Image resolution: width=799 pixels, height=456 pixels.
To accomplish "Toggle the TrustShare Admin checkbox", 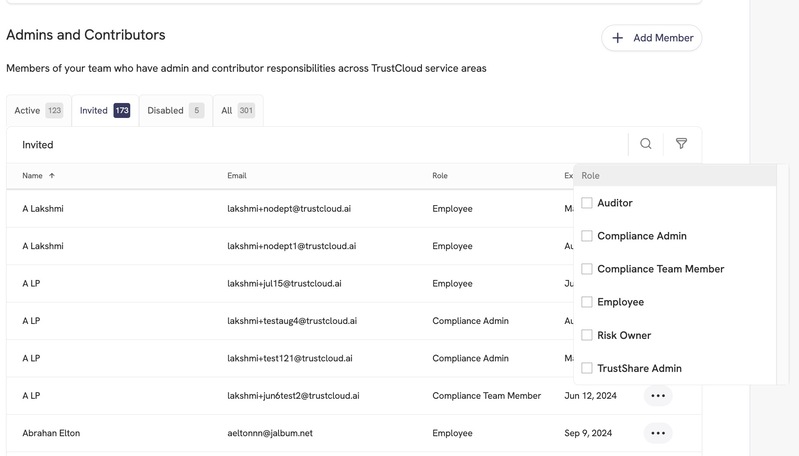I will 587,368.
